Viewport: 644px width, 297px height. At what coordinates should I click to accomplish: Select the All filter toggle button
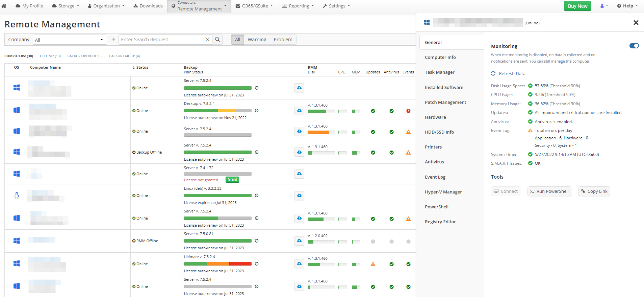[x=237, y=40]
